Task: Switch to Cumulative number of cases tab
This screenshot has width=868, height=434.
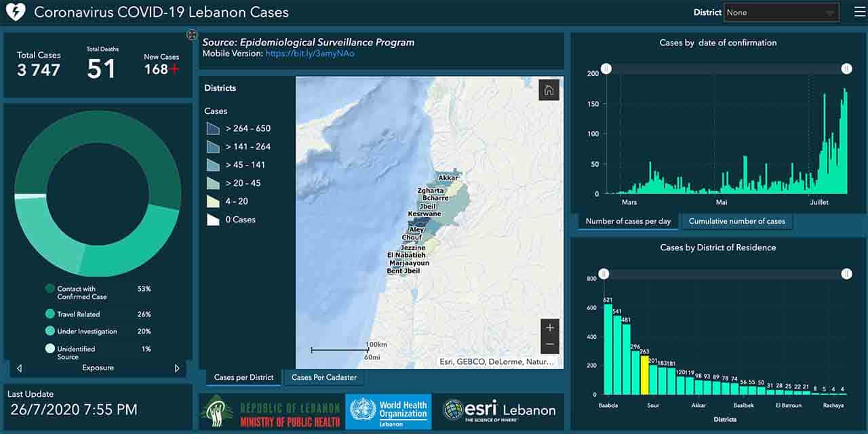Action: coord(736,221)
